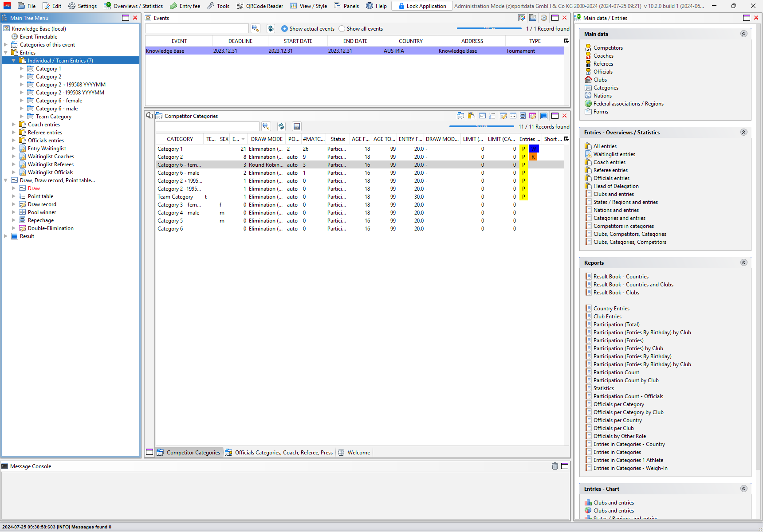This screenshot has width=763, height=532.
Task: Select the Show all events radio button
Action: (x=342, y=29)
